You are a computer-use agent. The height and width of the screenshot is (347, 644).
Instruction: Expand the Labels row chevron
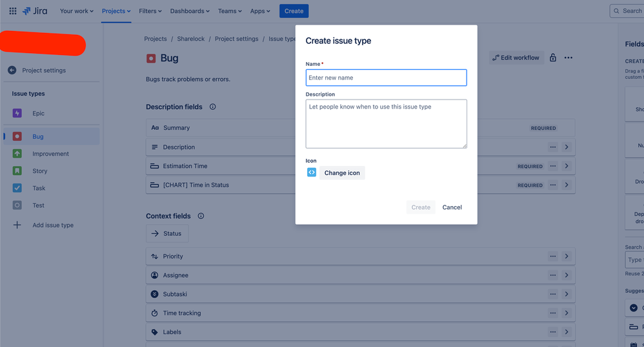tap(567, 331)
